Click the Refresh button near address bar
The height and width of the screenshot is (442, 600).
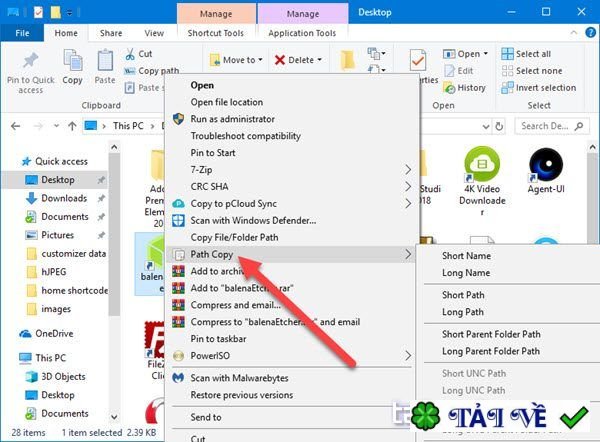pos(499,126)
